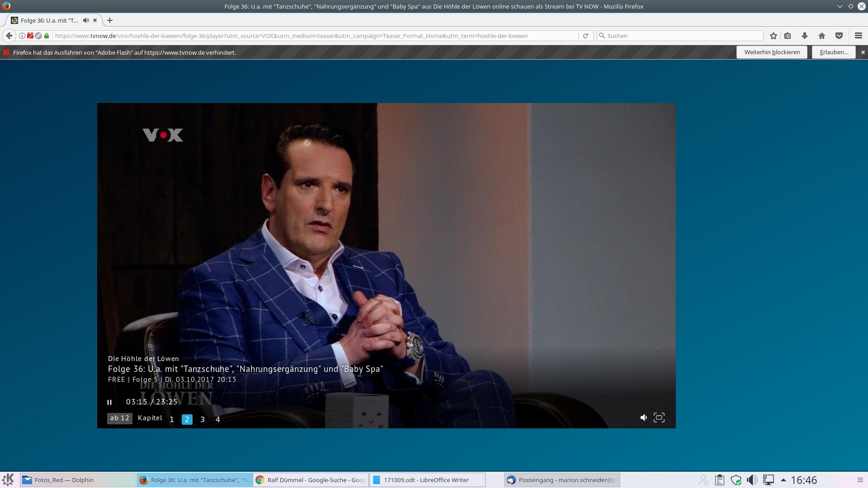Expand hidden system tray icons arrow
This screenshot has height=488, width=868.
click(x=783, y=480)
